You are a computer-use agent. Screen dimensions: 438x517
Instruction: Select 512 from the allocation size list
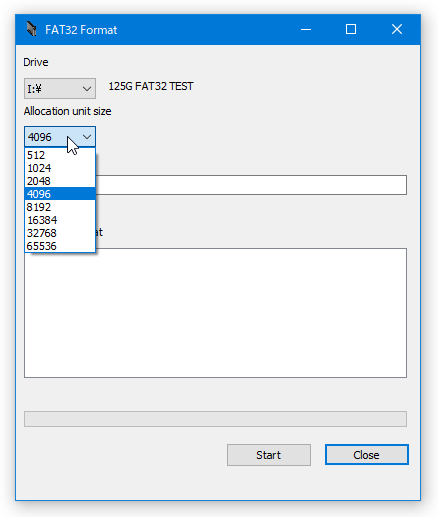60,155
